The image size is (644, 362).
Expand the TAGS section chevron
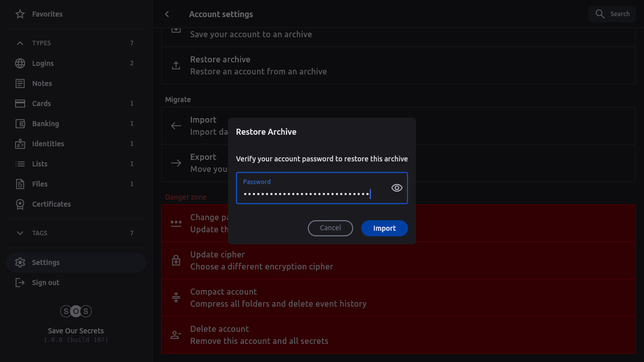point(20,233)
